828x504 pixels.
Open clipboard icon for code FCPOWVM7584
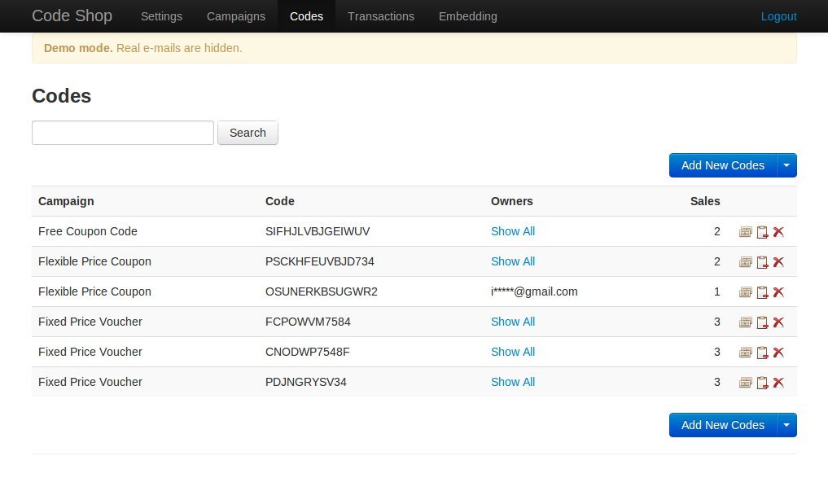coord(762,322)
